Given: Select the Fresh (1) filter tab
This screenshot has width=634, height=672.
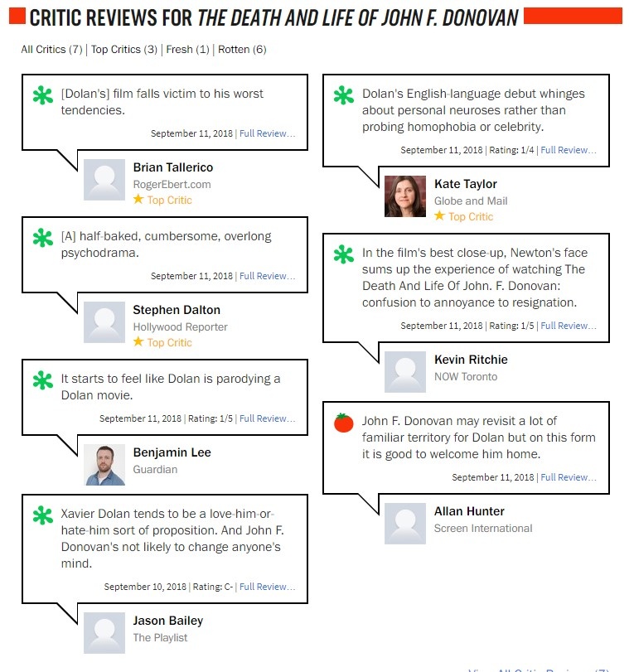Looking at the screenshot, I should 187,50.
